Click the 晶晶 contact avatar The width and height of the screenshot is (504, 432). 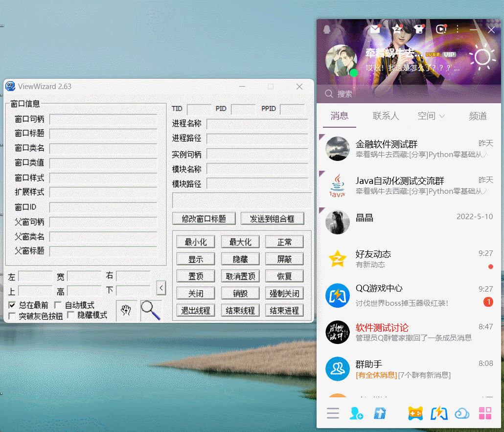point(337,222)
